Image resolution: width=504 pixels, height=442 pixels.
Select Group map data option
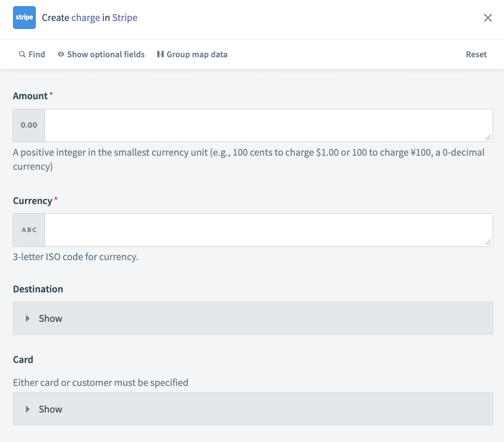tap(197, 54)
